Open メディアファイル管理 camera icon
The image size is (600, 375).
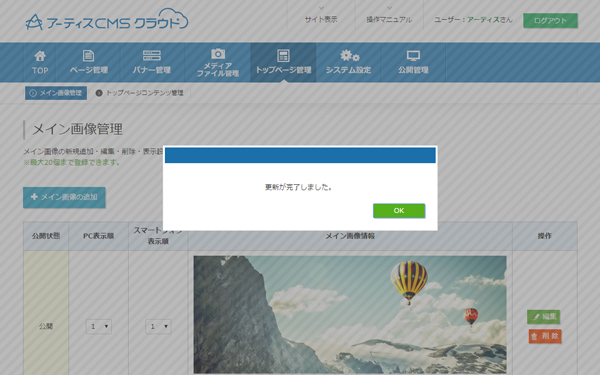tap(218, 54)
